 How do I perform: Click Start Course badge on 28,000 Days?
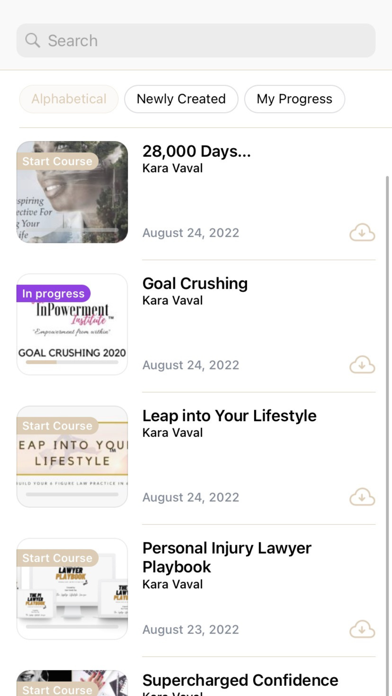click(57, 161)
